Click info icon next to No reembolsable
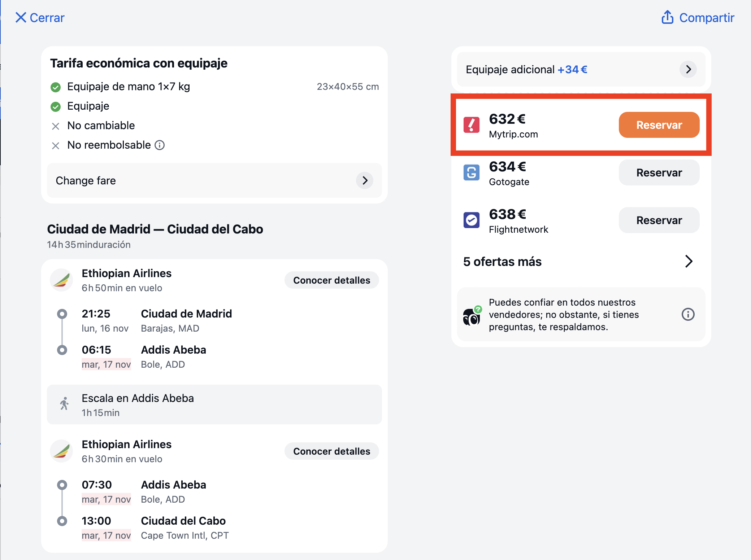This screenshot has height=560, width=751. [160, 145]
